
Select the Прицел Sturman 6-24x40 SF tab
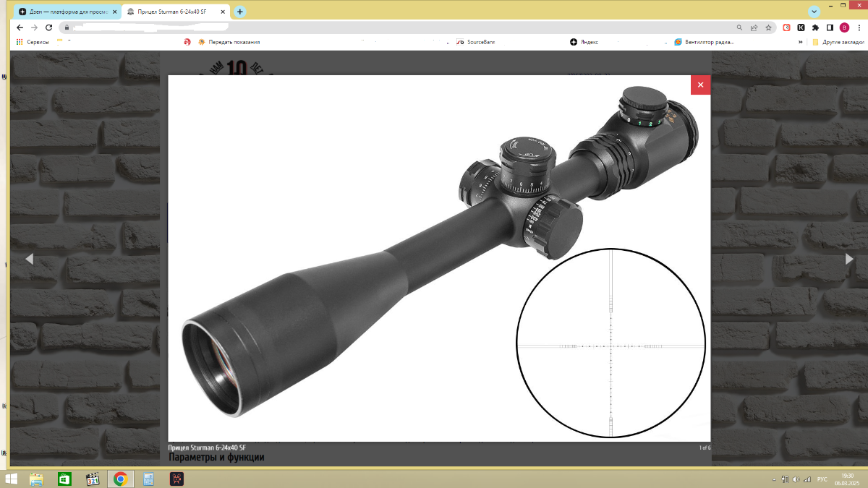[x=176, y=12]
